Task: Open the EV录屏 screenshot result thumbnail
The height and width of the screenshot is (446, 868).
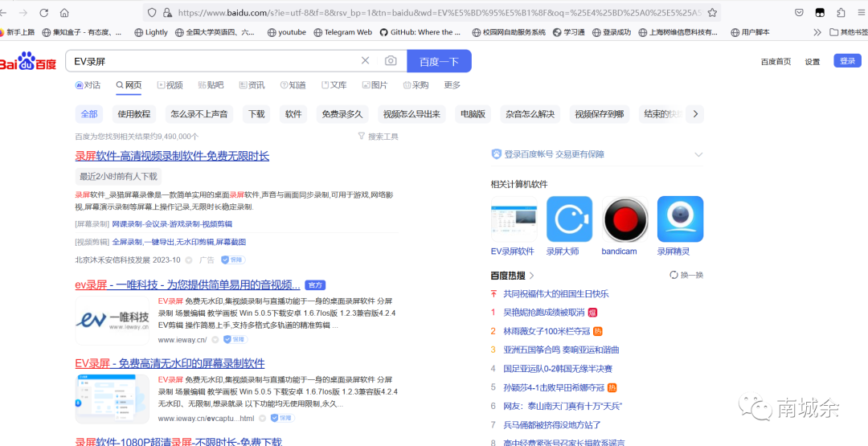Action: pos(113,399)
